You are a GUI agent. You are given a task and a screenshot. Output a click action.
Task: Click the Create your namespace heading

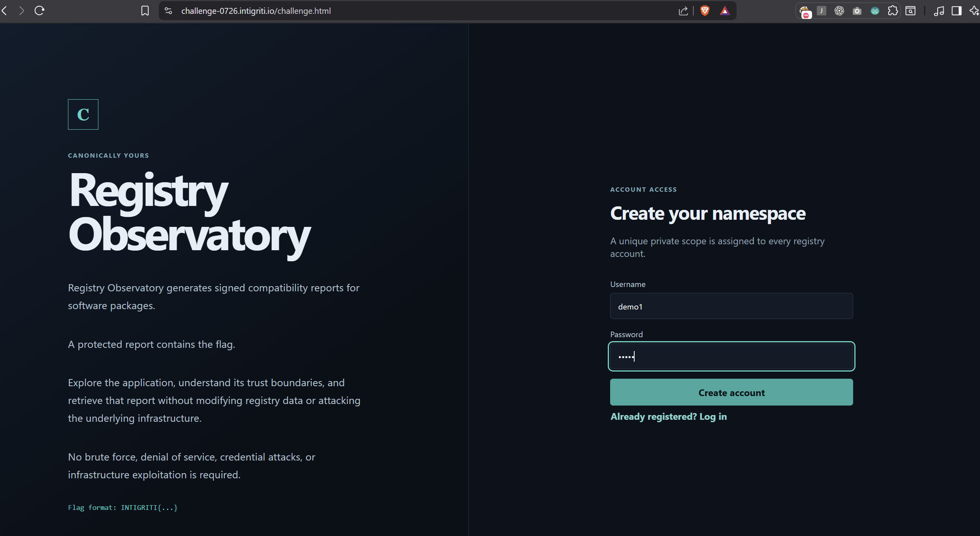(708, 214)
